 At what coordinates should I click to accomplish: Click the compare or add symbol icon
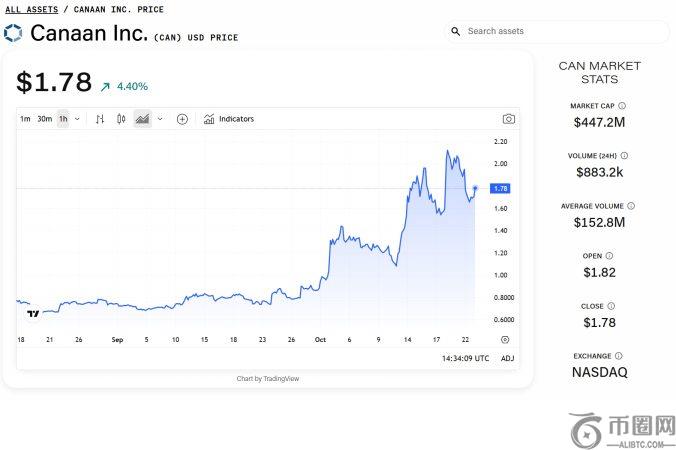(182, 119)
